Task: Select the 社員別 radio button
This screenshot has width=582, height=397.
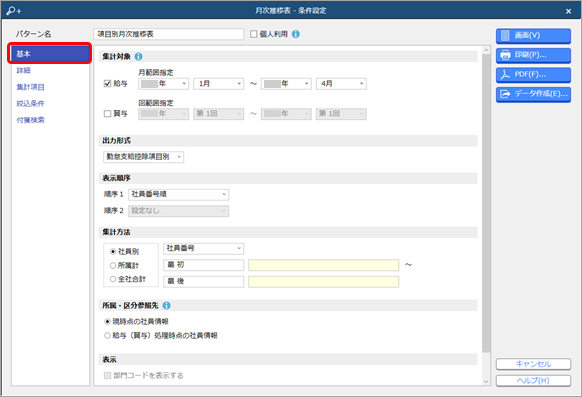Action: [x=113, y=252]
